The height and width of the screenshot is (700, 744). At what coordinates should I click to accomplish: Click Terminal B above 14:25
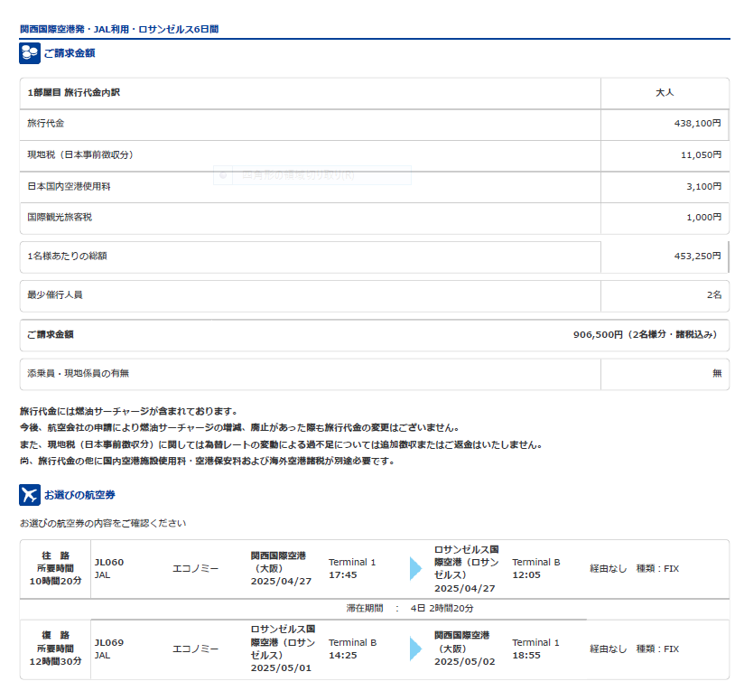(x=352, y=642)
